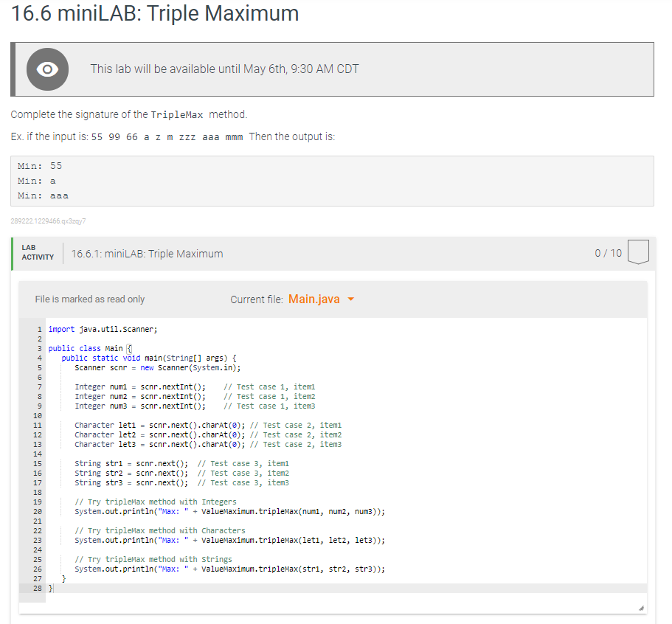672x624 pixels.
Task: Click the editor resize grip in the corner
Action: tap(641, 608)
